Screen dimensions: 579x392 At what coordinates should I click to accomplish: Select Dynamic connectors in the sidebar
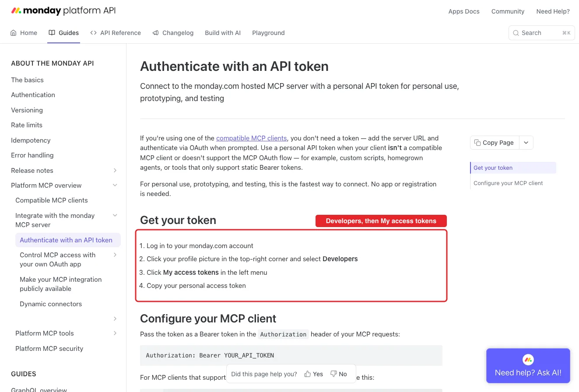coord(51,304)
